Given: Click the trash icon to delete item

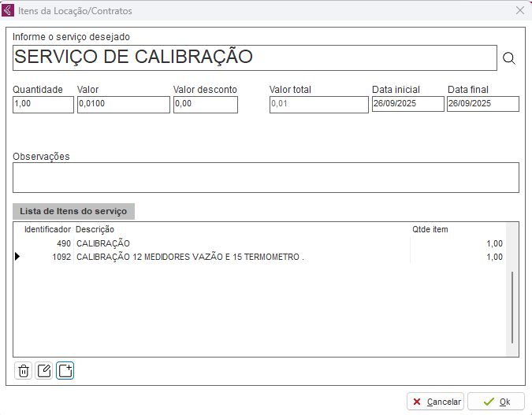Looking at the screenshot, I should [24, 371].
